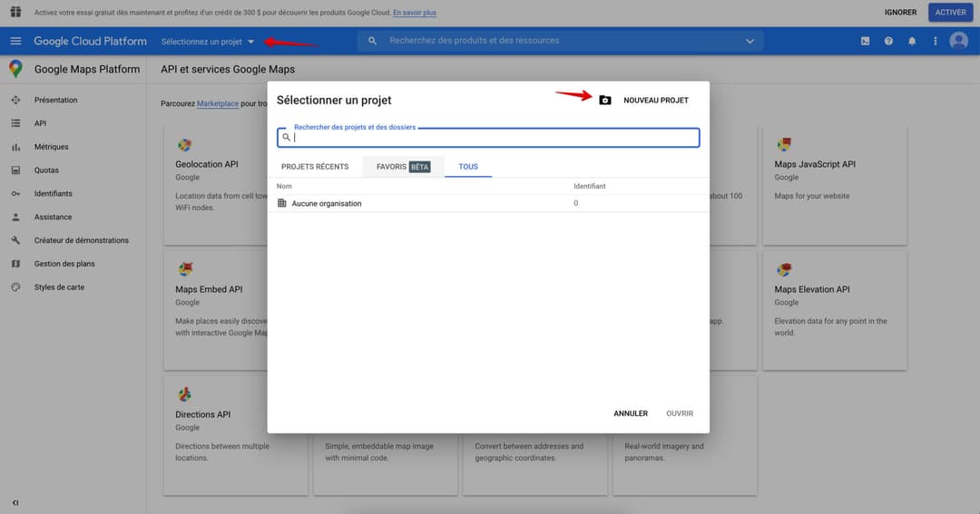Open Styles de carte in the sidebar
Image resolution: width=980 pixels, height=514 pixels.
[x=59, y=287]
